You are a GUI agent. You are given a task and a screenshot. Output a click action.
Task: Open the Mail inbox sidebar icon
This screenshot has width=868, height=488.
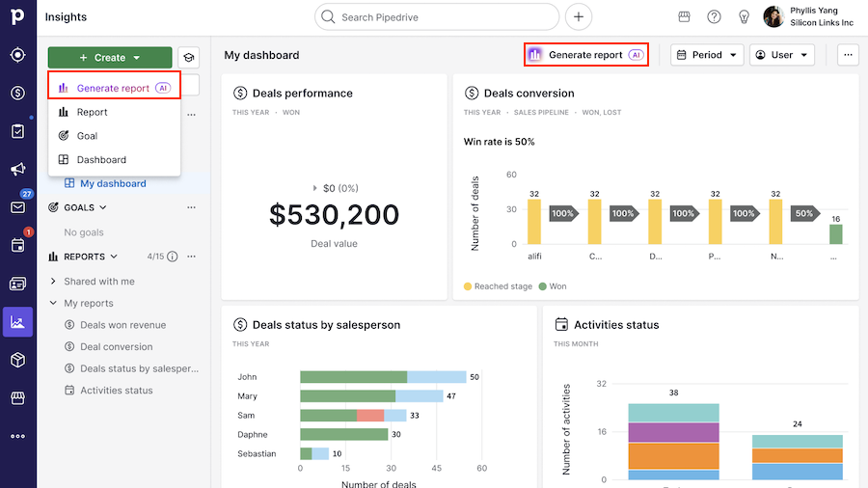tap(17, 207)
